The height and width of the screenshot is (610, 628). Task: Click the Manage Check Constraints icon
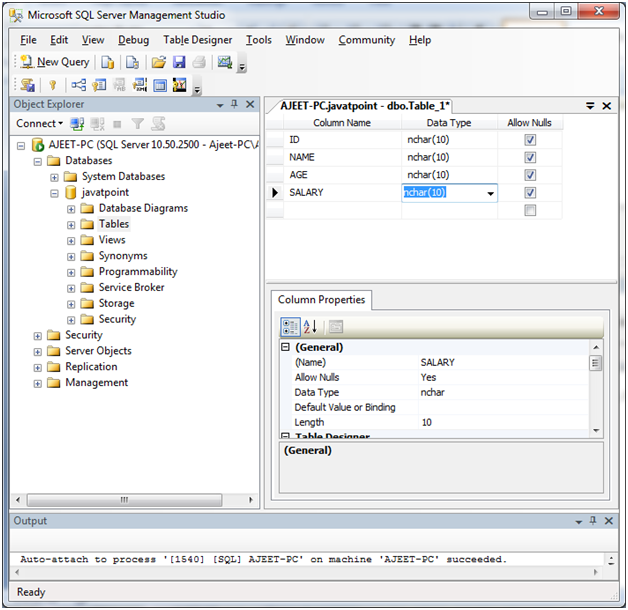160,85
